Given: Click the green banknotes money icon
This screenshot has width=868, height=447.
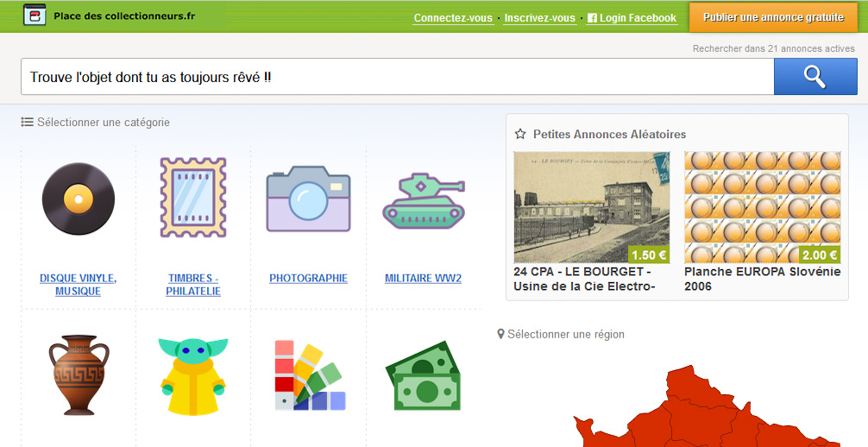Looking at the screenshot, I should (x=424, y=375).
